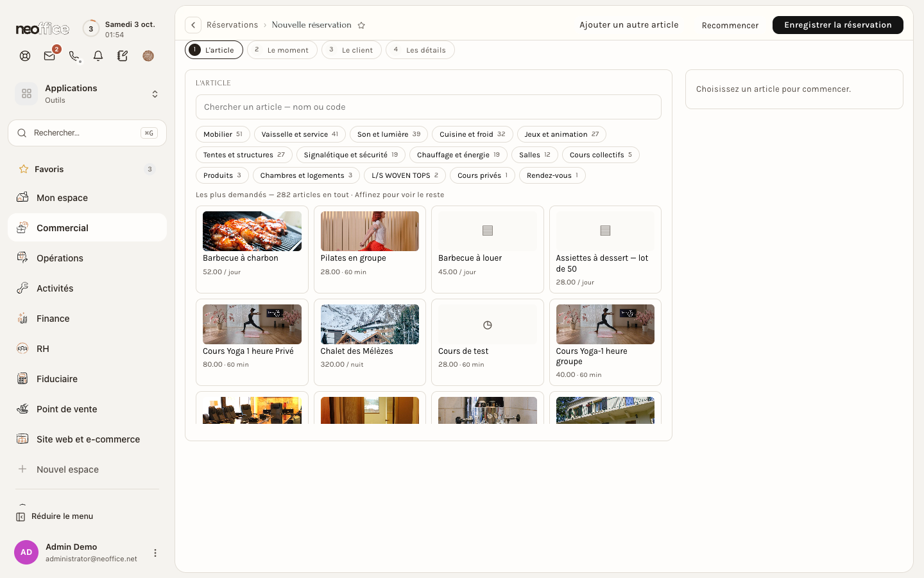Screen dimensions: 924x578
Task: Select step 1 L'article tab
Action: tap(214, 50)
